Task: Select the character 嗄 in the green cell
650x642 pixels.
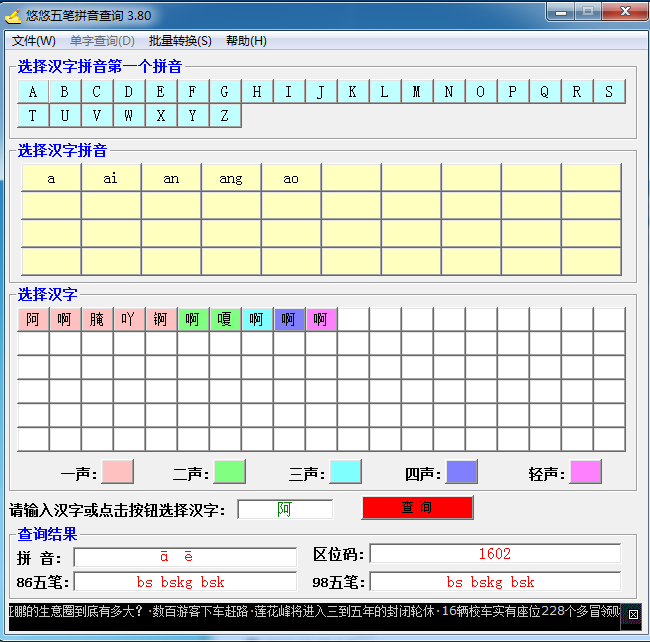Action: click(x=225, y=320)
